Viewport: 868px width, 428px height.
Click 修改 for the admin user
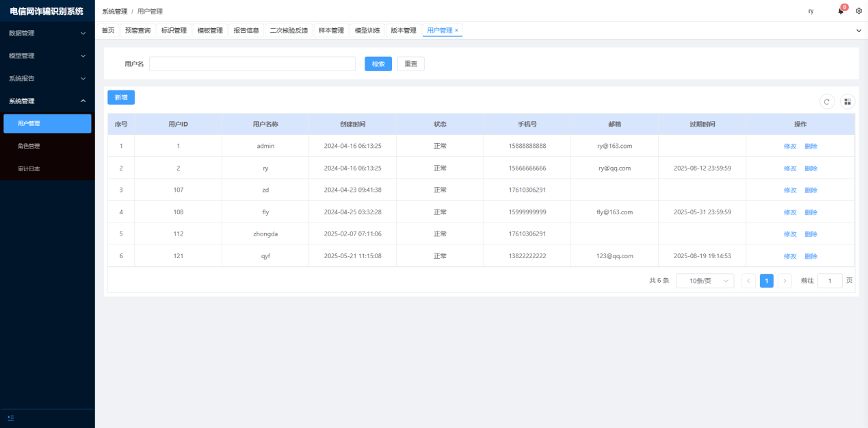point(790,146)
